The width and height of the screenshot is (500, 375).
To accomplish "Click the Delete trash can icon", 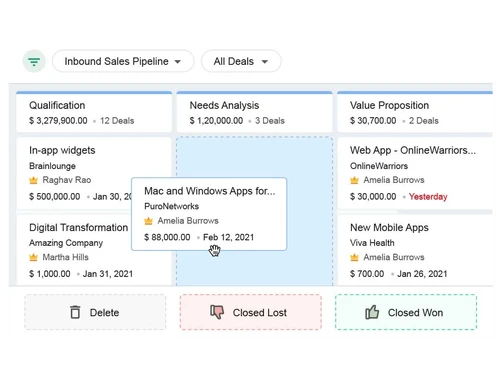I will tap(75, 312).
